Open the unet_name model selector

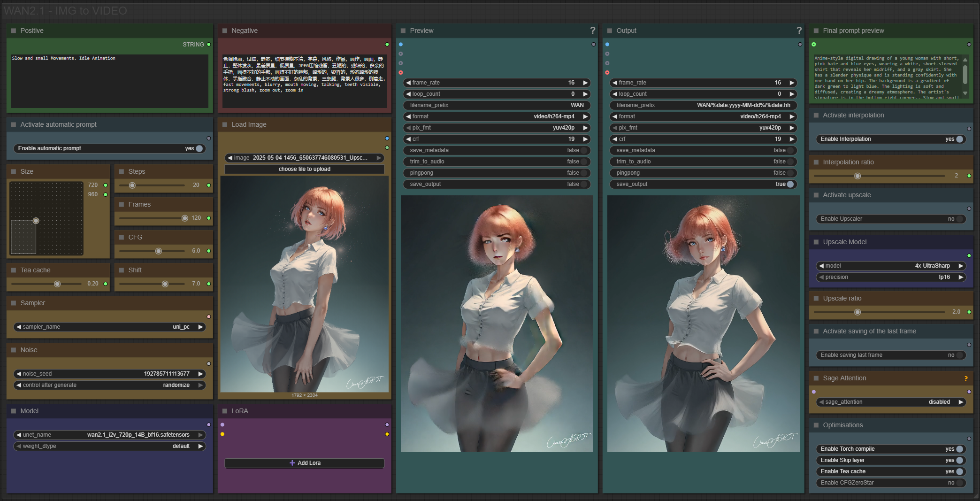(x=109, y=435)
